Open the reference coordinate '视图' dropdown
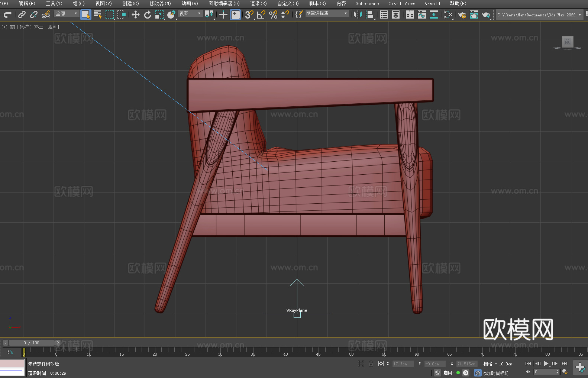 [190, 13]
